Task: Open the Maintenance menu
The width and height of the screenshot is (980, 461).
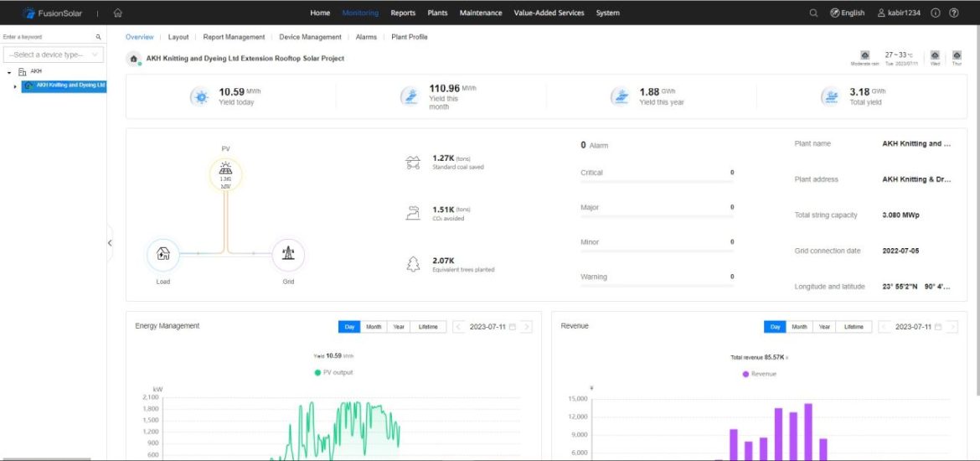Action: tap(481, 13)
